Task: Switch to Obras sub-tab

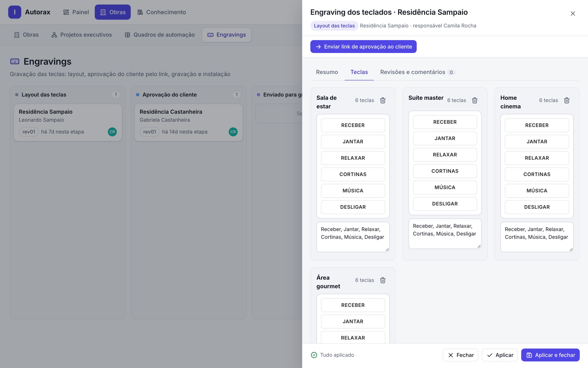Action: pyautogui.click(x=26, y=35)
